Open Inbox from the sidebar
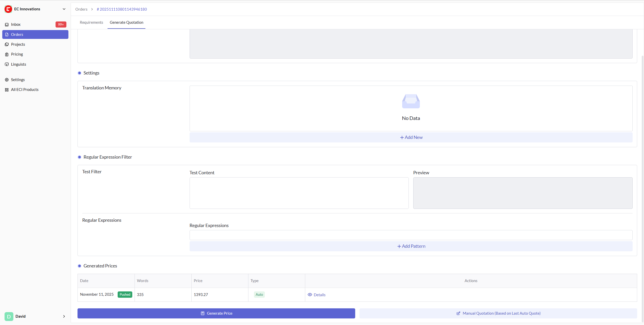 click(x=16, y=24)
